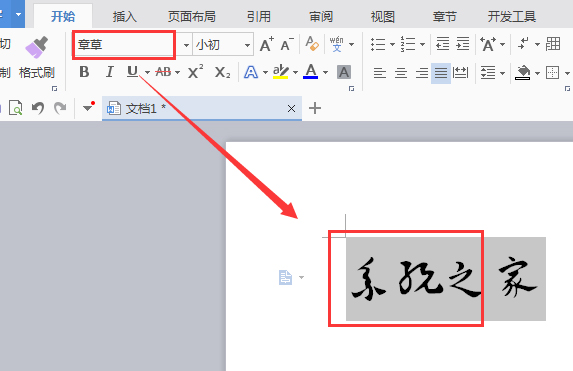Toggle underline formatting

click(132, 72)
